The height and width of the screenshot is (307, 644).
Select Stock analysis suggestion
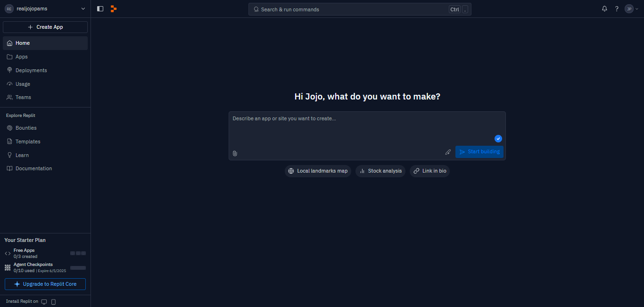tap(380, 171)
